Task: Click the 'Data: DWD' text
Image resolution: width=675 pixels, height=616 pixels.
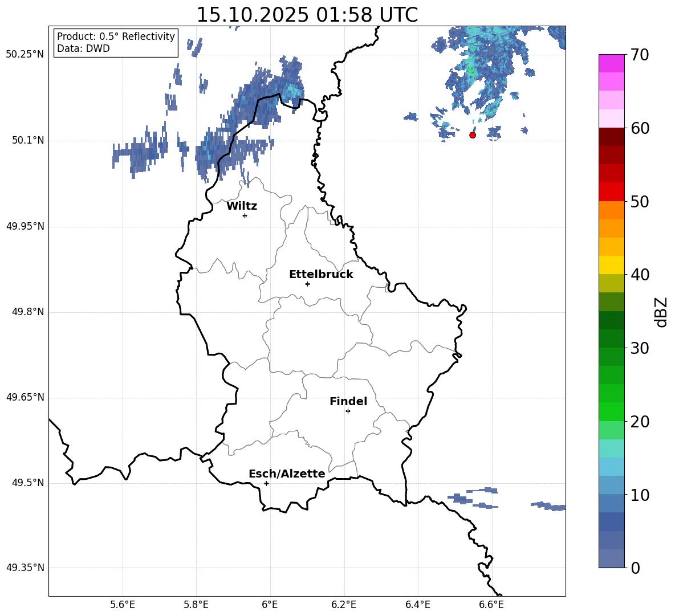Action: [83, 48]
